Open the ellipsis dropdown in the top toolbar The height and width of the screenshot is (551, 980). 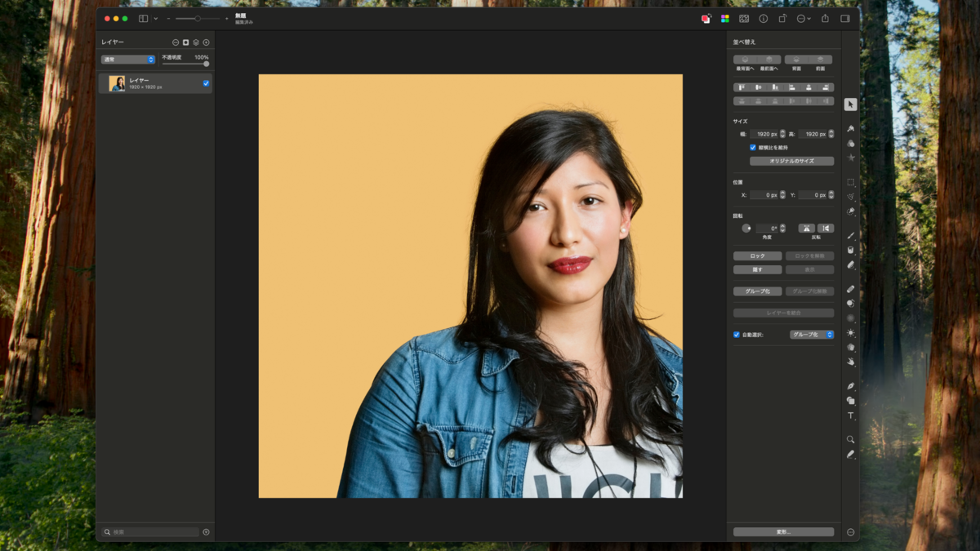804,18
